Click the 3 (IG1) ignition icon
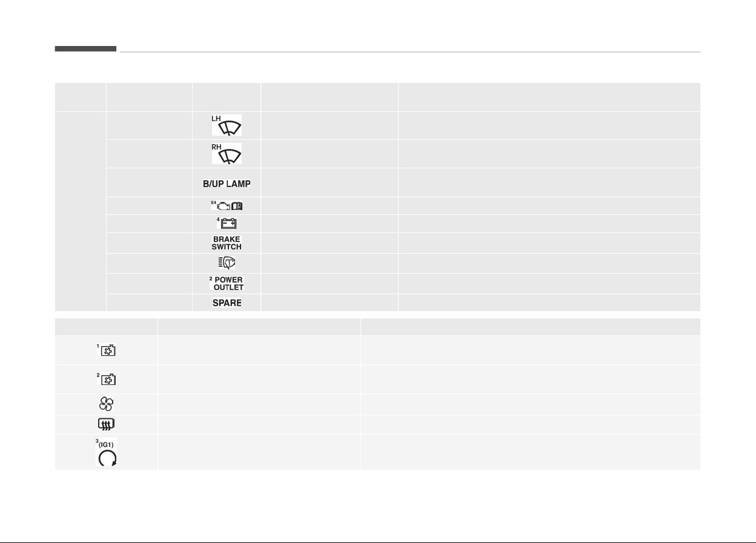The image size is (756, 543). point(107,452)
